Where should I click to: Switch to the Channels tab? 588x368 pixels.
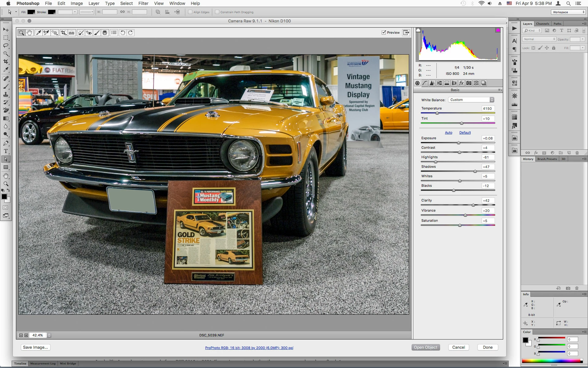(x=542, y=24)
